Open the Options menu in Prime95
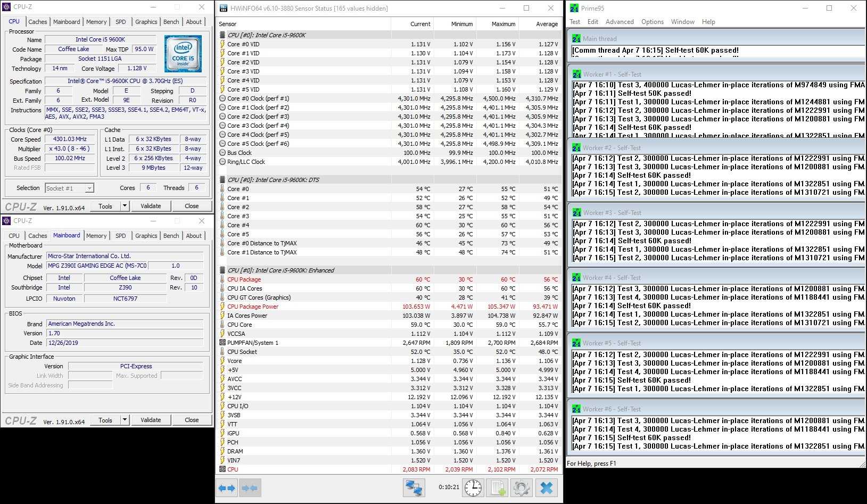The image size is (867, 504). [x=652, y=22]
